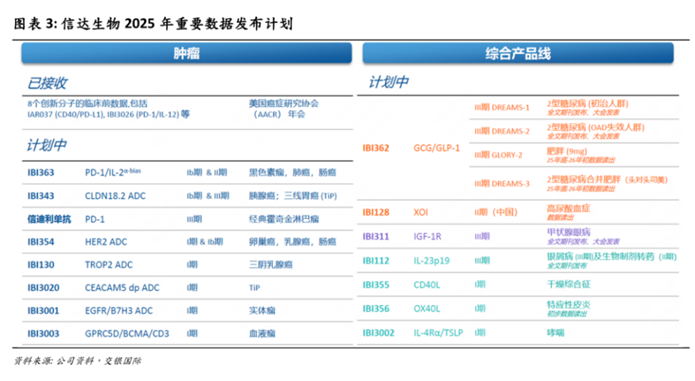The image size is (695, 381).
Task: Click 黑色素瘤, 肺癌, 肠癌 indication text
Action: 293,172
